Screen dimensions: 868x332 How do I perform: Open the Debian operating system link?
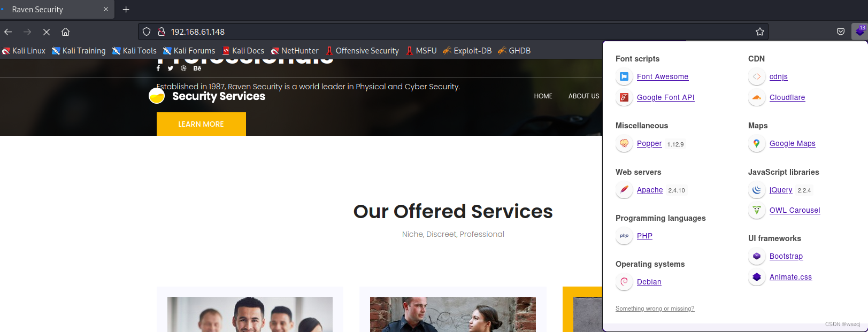[649, 282]
